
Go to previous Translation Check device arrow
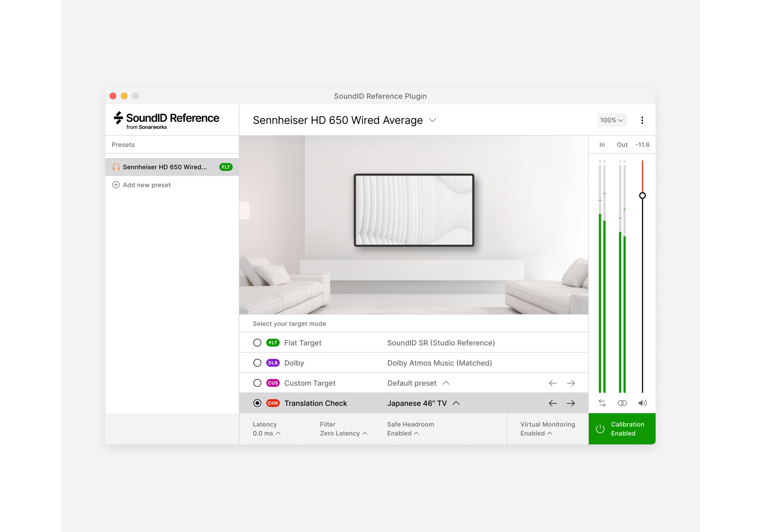[553, 403]
